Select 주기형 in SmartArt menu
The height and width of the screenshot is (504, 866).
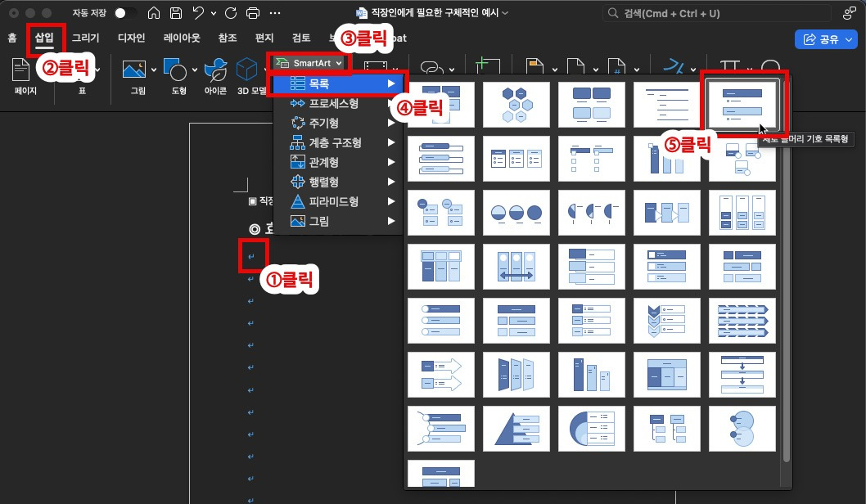337,123
